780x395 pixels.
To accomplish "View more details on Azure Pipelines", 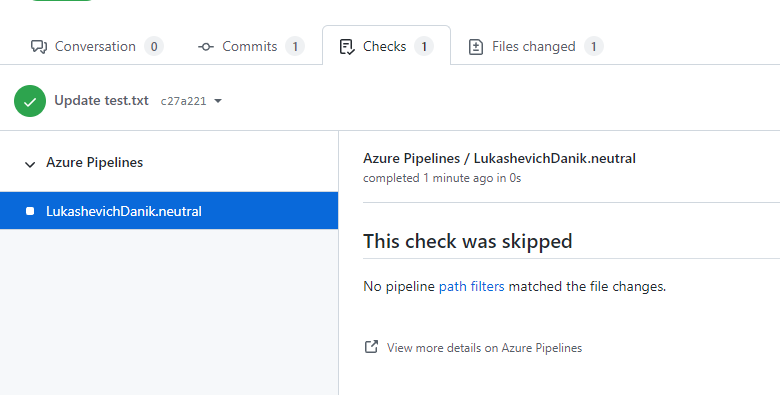I will pos(484,348).
